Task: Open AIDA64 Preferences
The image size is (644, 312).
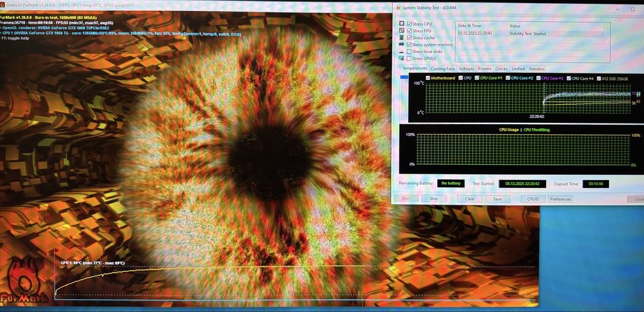Action: point(560,199)
